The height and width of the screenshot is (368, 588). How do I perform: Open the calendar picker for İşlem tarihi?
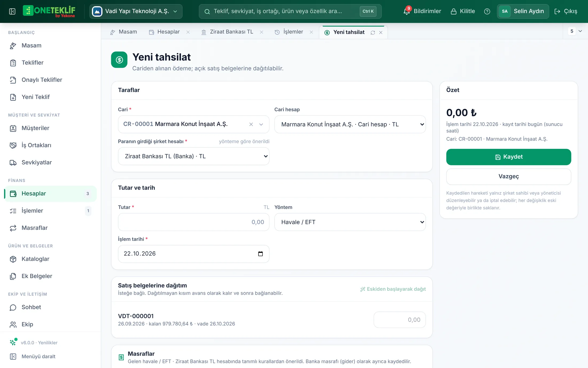[x=260, y=254]
